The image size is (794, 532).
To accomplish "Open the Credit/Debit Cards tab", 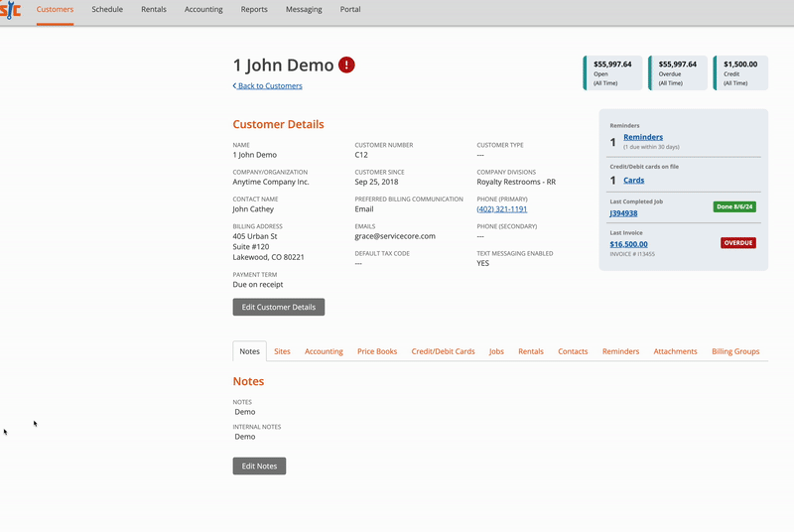I will [443, 351].
